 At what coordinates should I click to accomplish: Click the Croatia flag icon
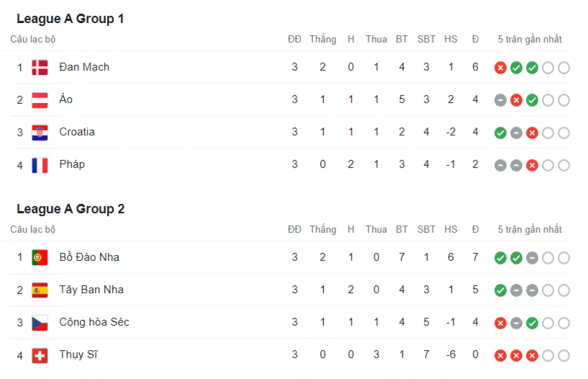(x=40, y=132)
